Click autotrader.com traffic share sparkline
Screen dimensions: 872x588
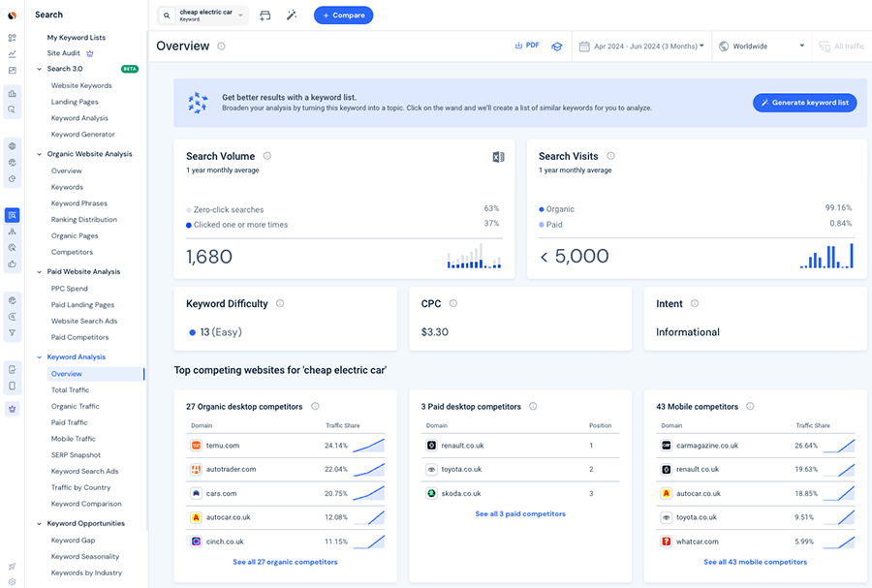368,470
